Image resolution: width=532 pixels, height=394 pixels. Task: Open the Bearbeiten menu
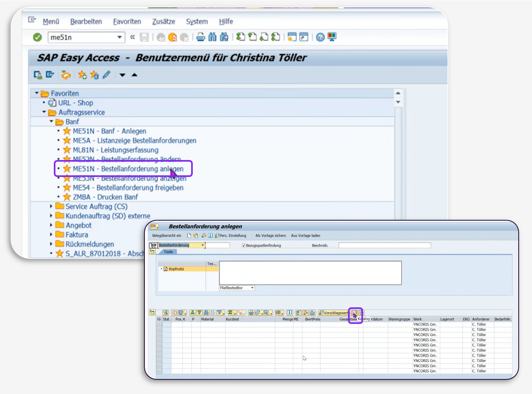coord(86,22)
